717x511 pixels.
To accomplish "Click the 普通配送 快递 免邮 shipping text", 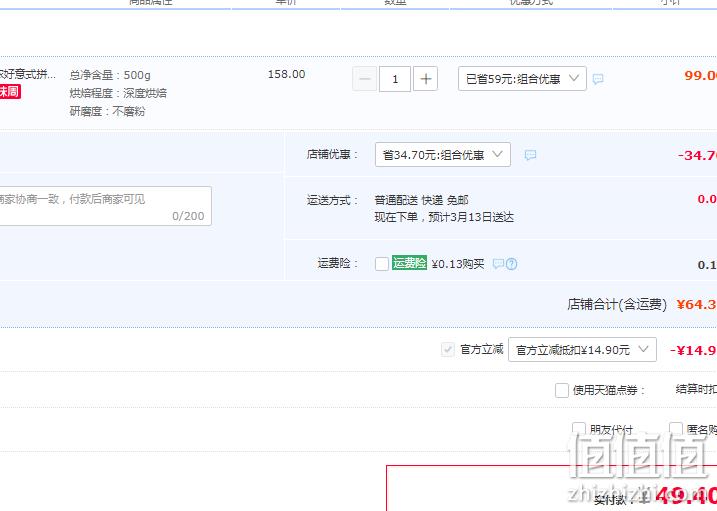I will tap(422, 200).
